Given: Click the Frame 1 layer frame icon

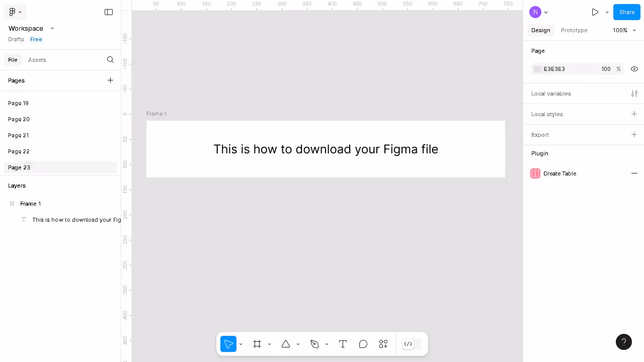Looking at the screenshot, I should (12, 204).
